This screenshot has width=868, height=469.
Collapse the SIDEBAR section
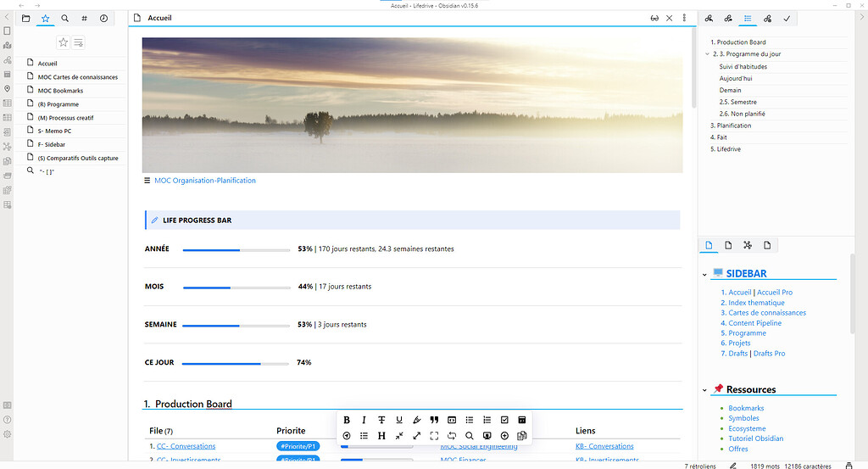pos(704,275)
